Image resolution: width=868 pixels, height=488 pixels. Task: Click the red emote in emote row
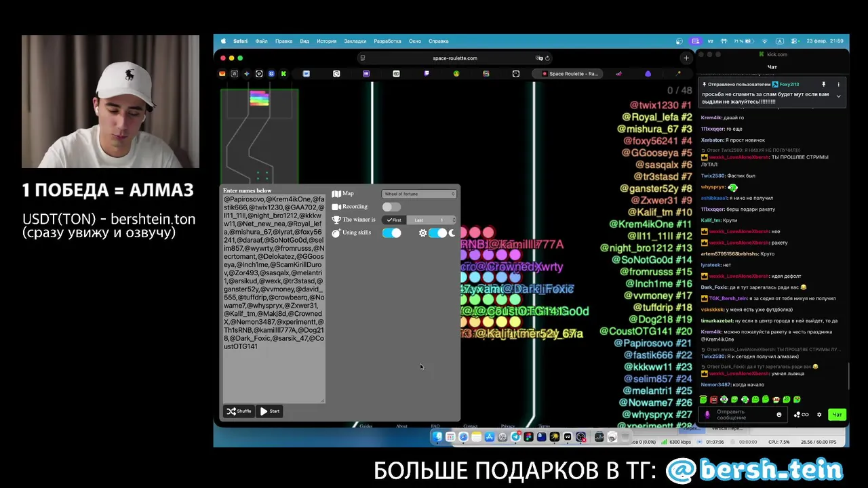coord(714,400)
